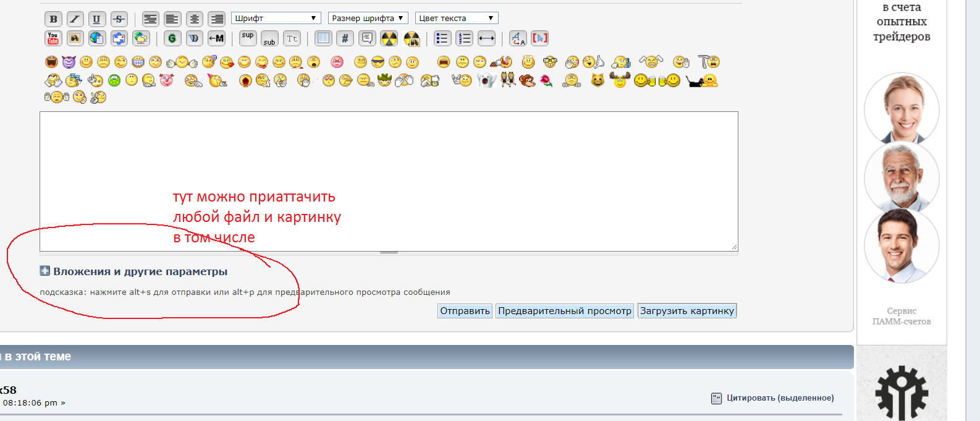Apply strikethrough formatting
The height and width of the screenshot is (421, 980).
point(119,19)
